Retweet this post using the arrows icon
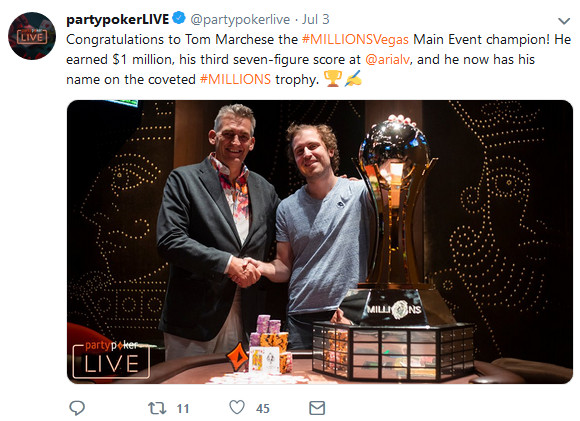580x421 pixels. [x=157, y=408]
